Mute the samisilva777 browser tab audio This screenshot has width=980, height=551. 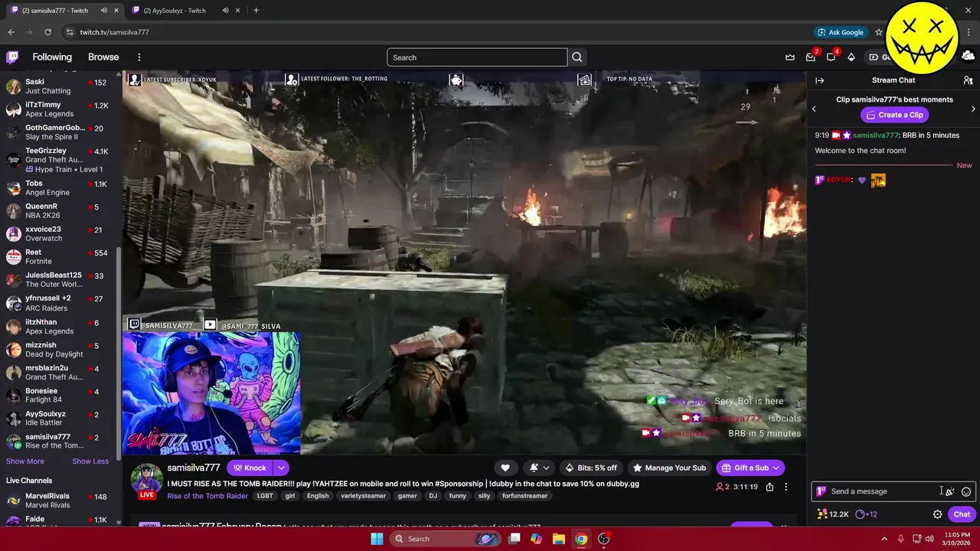point(103,11)
